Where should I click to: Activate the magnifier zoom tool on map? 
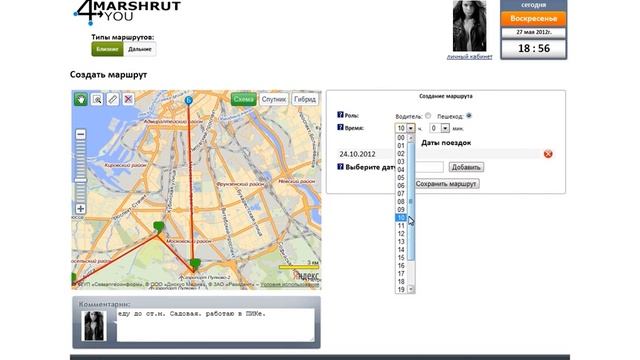point(97,99)
